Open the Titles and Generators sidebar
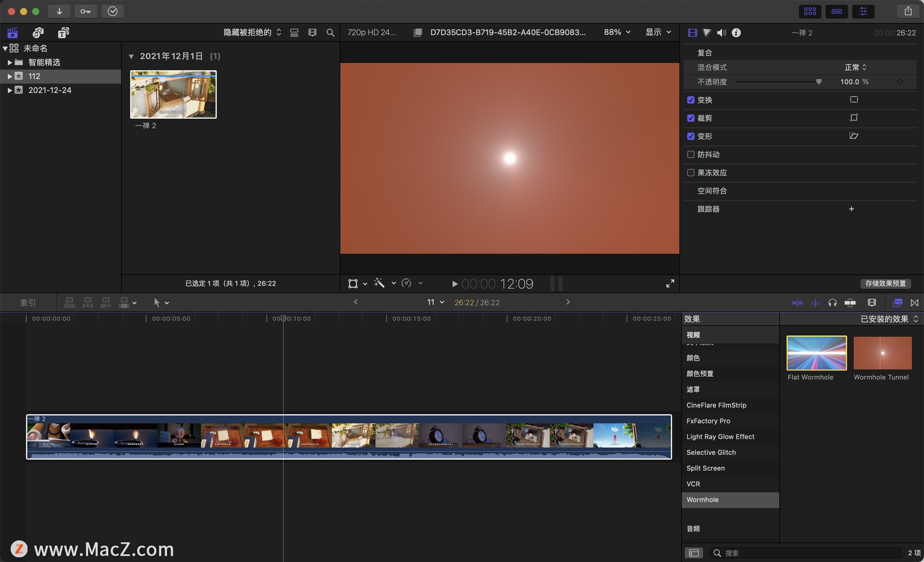 63,33
